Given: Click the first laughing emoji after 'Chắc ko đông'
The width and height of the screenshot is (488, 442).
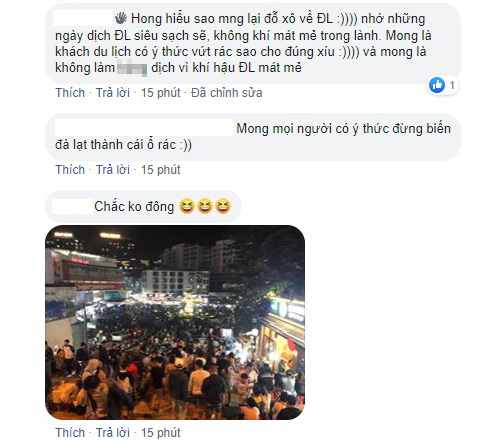Looking at the screenshot, I should pos(187,206).
